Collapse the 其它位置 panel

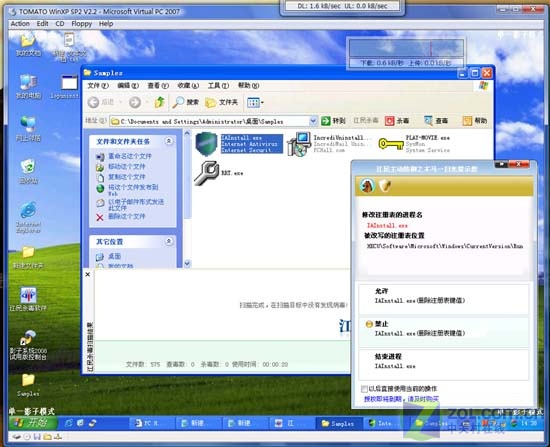pos(169,241)
